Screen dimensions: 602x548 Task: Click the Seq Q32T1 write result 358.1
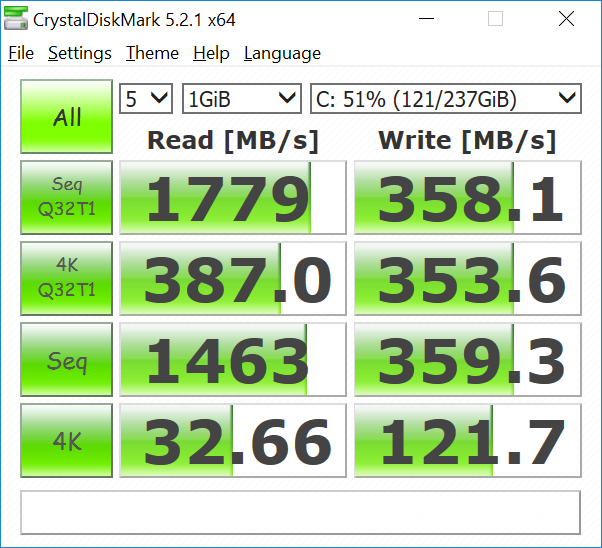pyautogui.click(x=468, y=197)
